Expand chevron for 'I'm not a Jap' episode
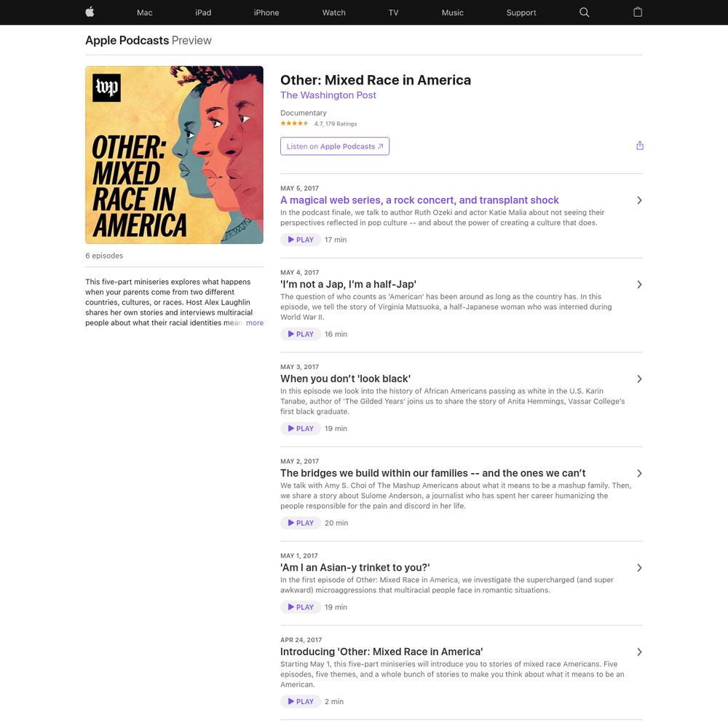This screenshot has height=728, width=728. coord(639,285)
